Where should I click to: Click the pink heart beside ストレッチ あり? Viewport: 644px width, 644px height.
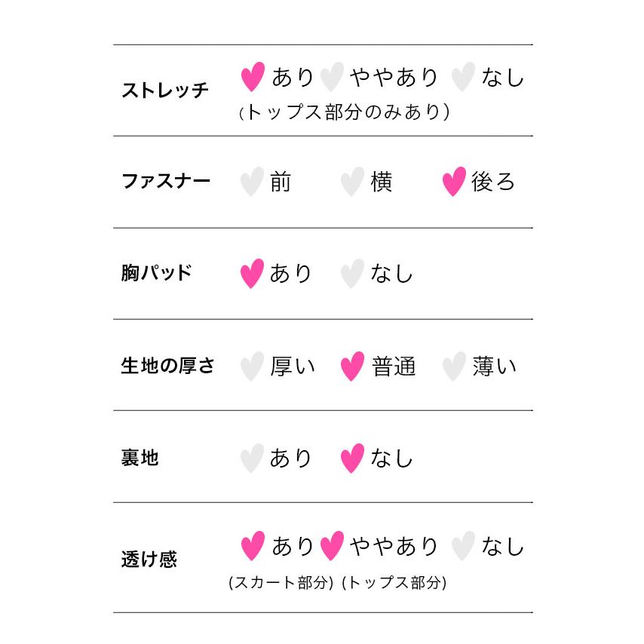(x=252, y=77)
